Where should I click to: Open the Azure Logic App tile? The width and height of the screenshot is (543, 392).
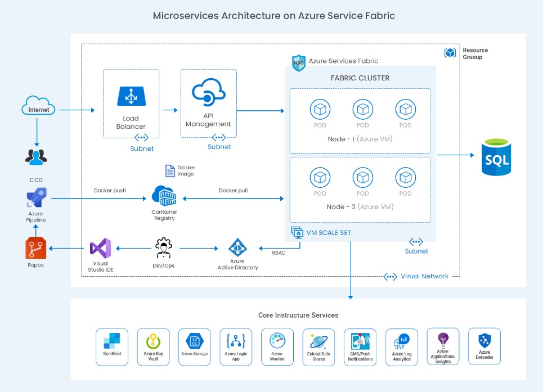coord(236,347)
